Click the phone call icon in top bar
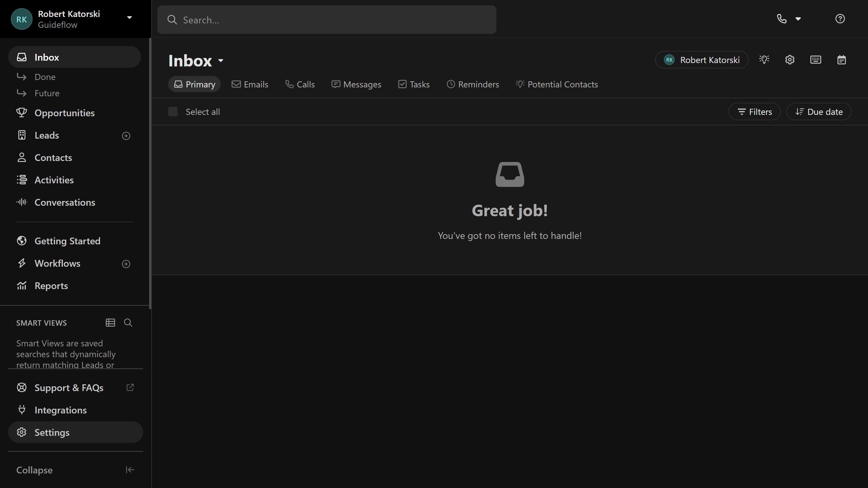This screenshot has width=868, height=488. pyautogui.click(x=782, y=19)
